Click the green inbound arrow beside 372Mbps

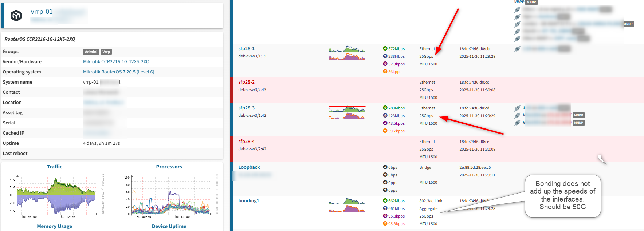(x=385, y=49)
